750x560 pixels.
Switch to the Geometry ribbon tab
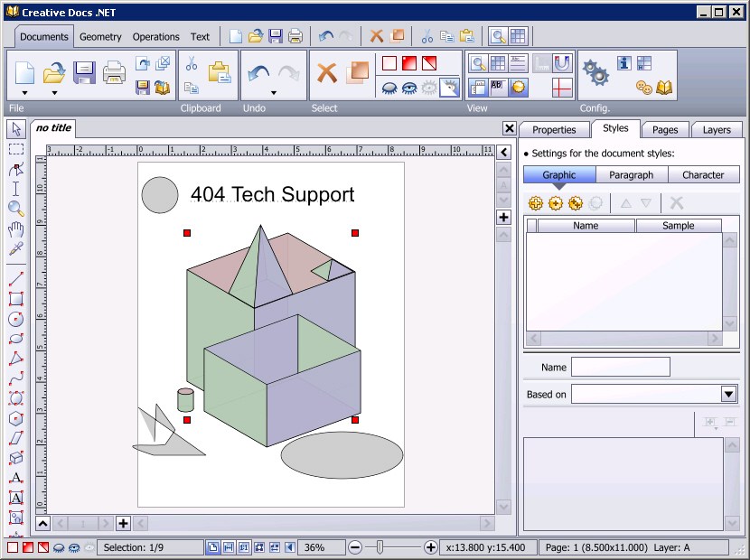[x=100, y=37]
